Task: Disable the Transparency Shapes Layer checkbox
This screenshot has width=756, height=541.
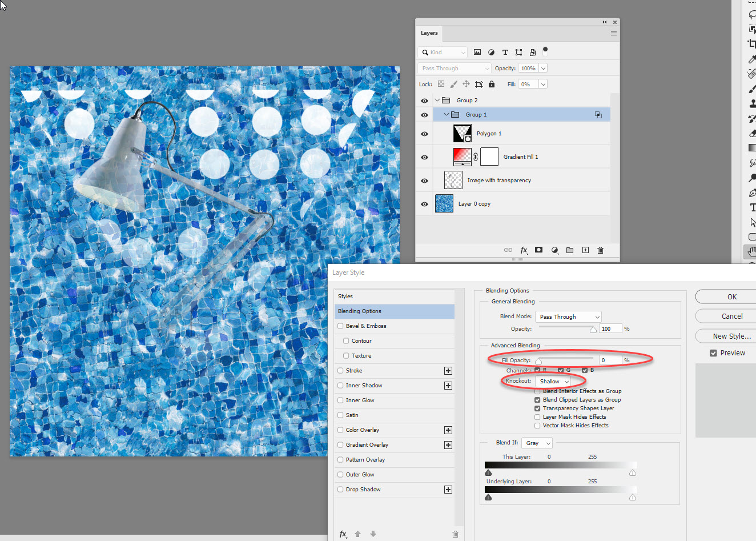Action: tap(537, 408)
